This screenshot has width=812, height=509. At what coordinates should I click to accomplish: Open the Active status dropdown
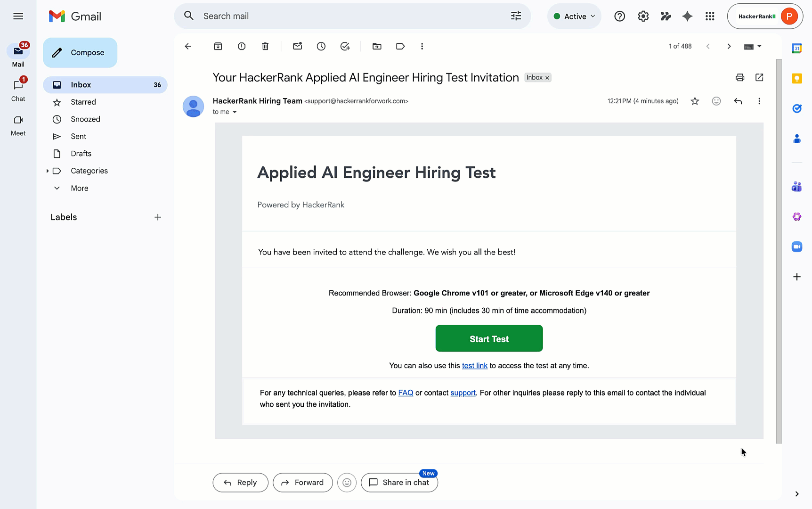[575, 16]
